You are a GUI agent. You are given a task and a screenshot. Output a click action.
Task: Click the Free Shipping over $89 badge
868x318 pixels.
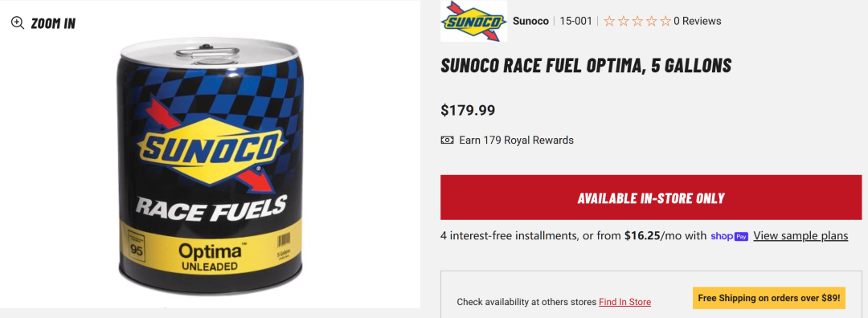[769, 298]
